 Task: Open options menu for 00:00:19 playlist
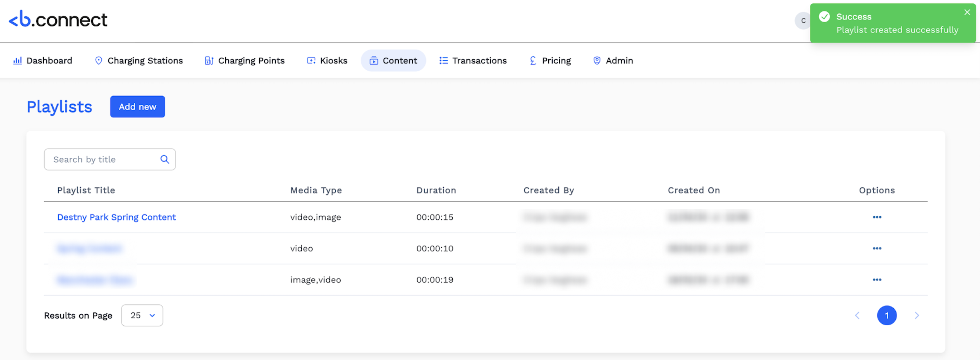click(876, 280)
